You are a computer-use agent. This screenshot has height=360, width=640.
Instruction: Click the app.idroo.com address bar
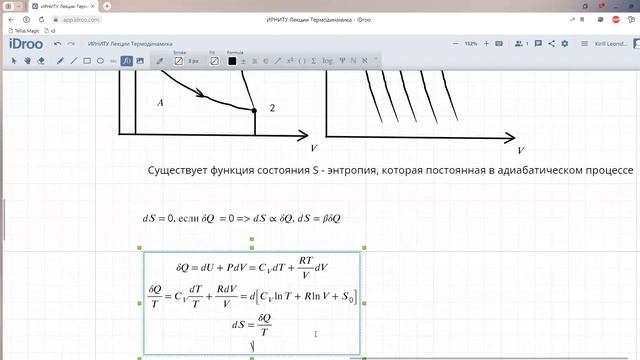tap(81, 20)
